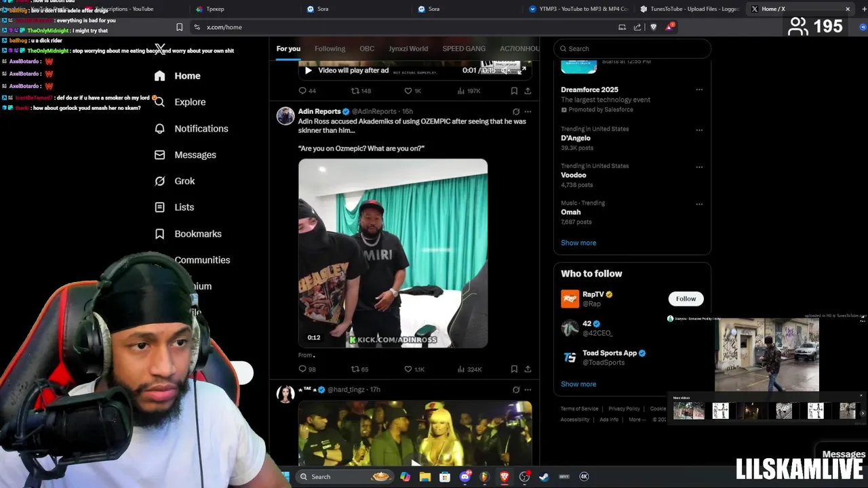
Task: Switch to the SPEED GANG tab
Action: (x=464, y=49)
